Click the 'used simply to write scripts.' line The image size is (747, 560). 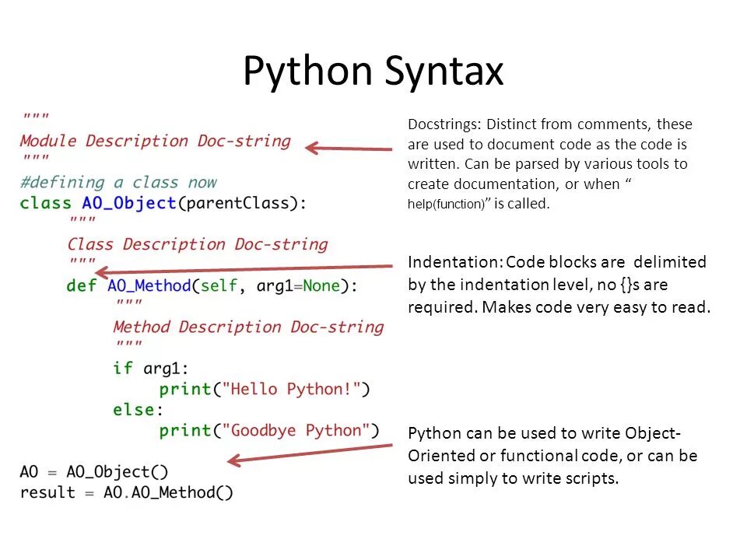(x=513, y=478)
